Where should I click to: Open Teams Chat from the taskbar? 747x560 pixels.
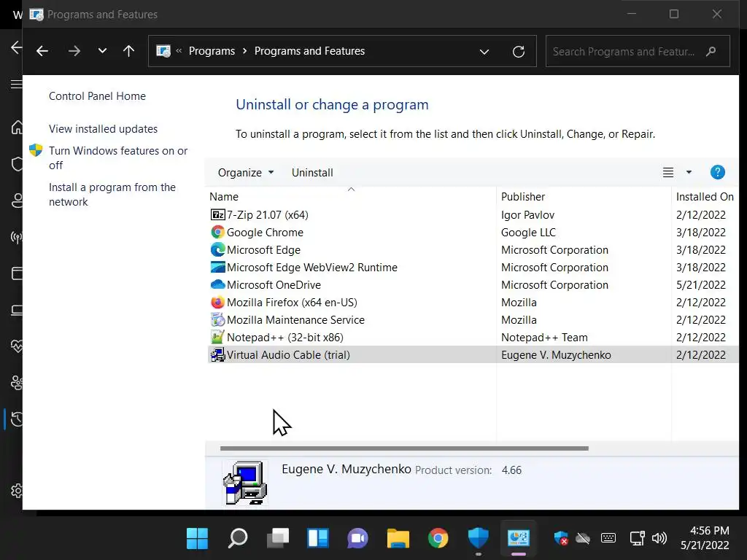pyautogui.click(x=357, y=539)
